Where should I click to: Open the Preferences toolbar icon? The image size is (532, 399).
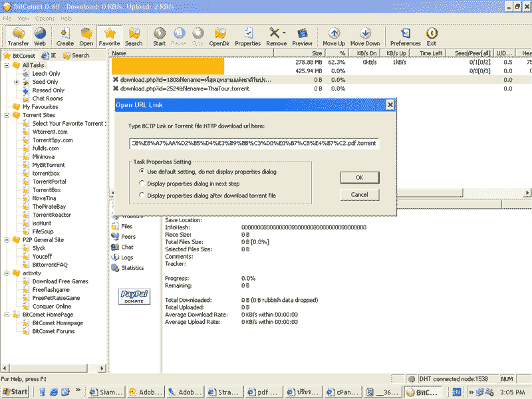[x=405, y=36]
